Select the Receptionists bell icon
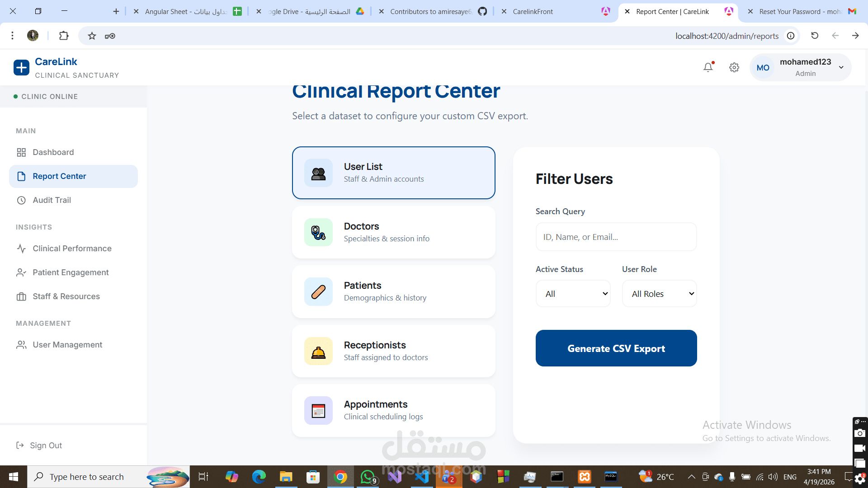 tap(318, 351)
